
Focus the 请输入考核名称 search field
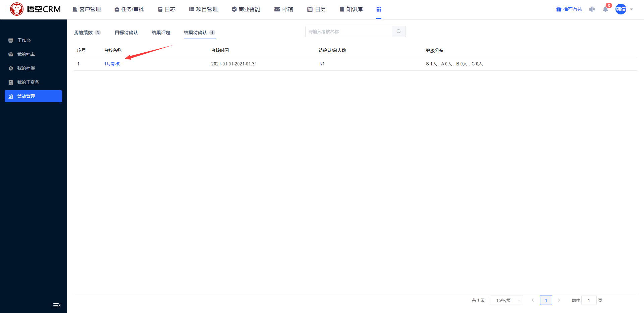348,32
